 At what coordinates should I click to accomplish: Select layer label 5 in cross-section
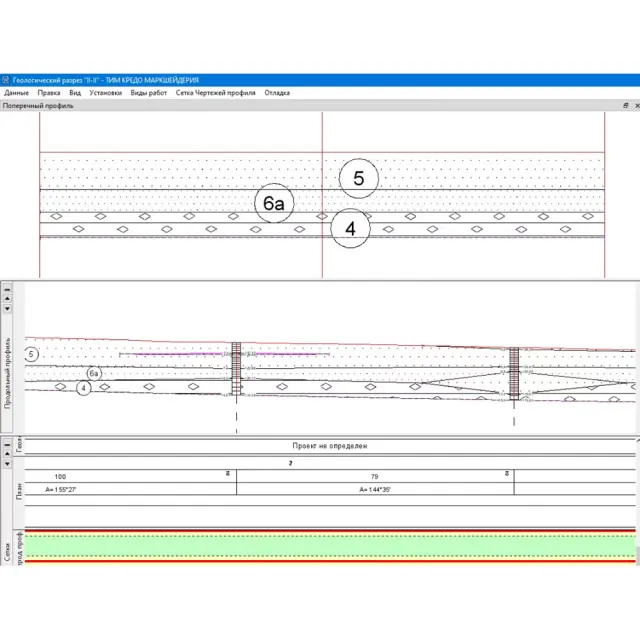tap(358, 179)
